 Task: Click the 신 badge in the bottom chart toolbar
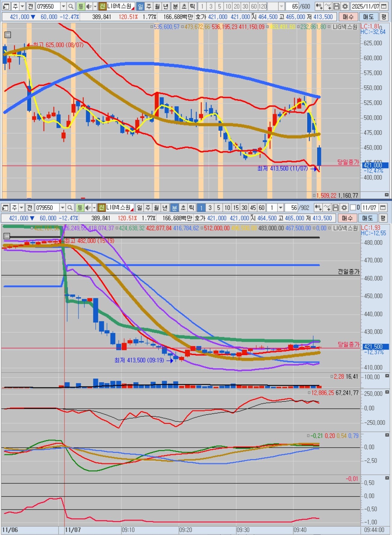point(102,208)
